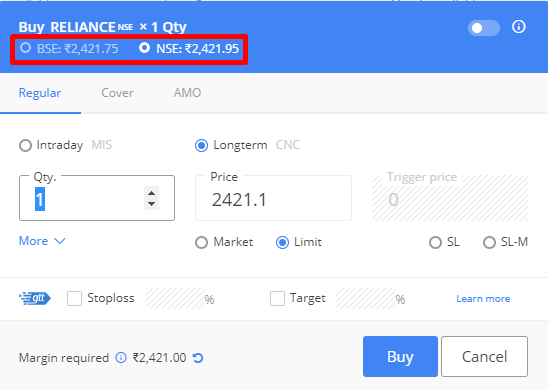Click the margin required info icon
The width and height of the screenshot is (548, 390).
[x=121, y=358]
